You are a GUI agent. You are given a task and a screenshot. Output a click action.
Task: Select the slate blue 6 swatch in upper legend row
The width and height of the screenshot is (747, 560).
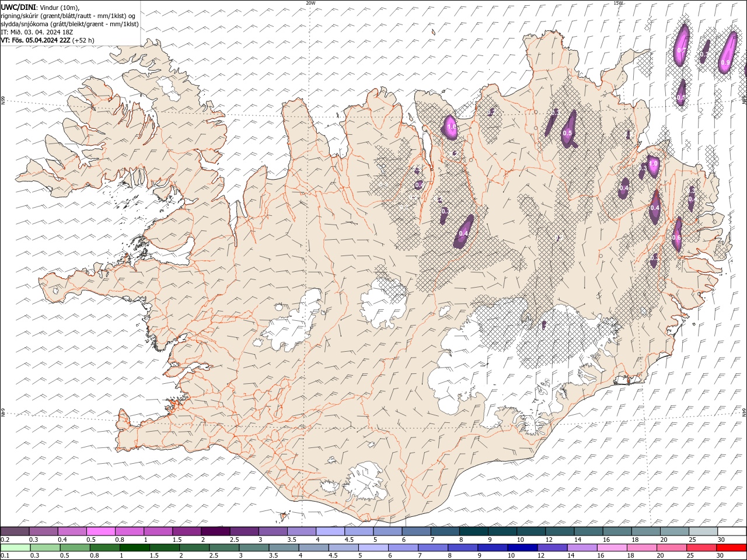(416, 531)
